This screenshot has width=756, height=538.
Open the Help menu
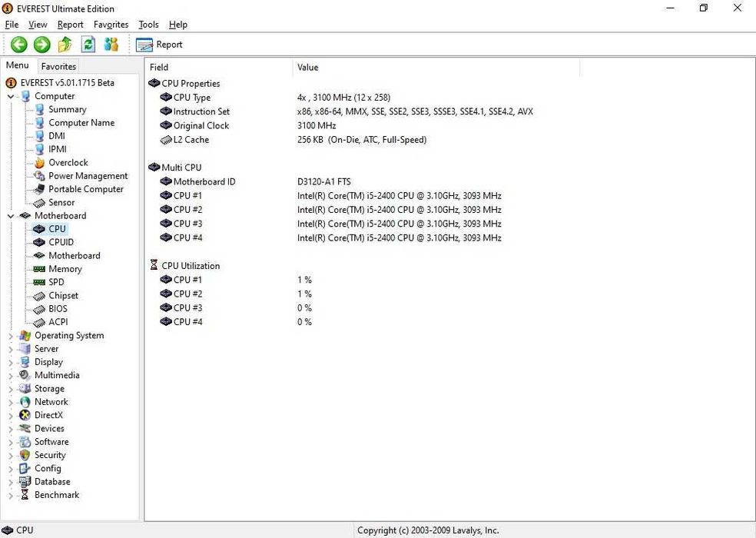click(x=178, y=25)
